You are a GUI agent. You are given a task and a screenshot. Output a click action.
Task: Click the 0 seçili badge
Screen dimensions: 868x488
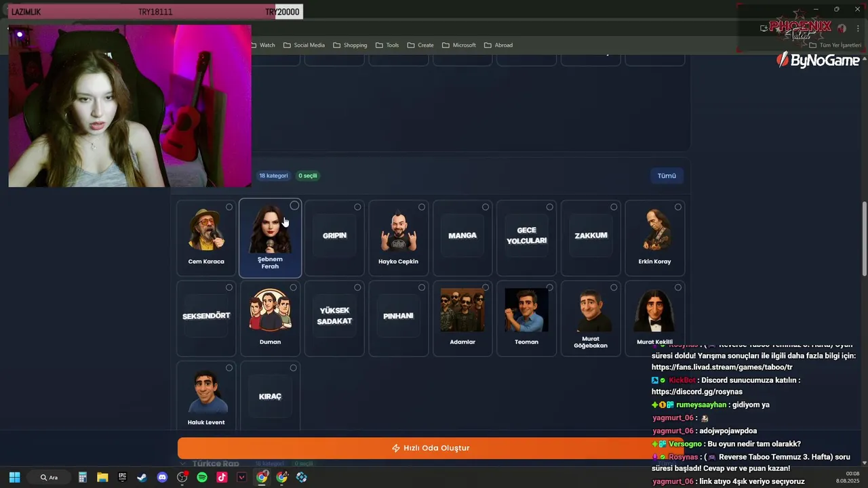click(x=308, y=176)
